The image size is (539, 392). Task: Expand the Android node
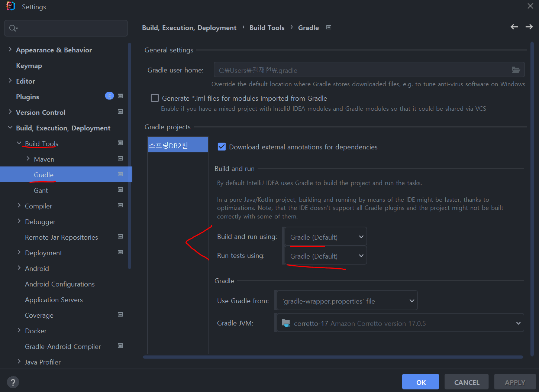coord(19,268)
